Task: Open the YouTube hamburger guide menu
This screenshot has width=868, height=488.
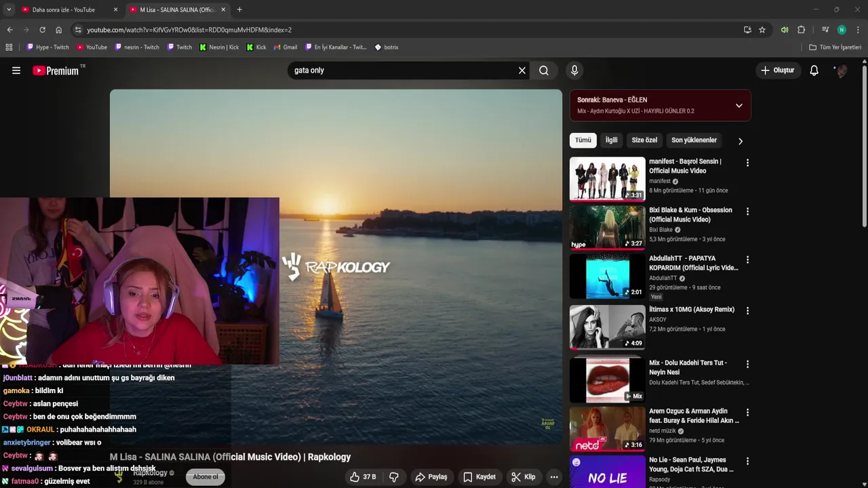Action: tap(16, 70)
